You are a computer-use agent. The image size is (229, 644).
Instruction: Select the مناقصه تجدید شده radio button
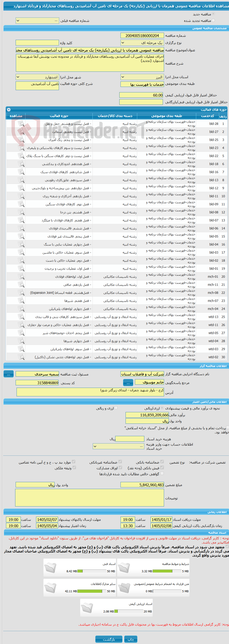213,20
